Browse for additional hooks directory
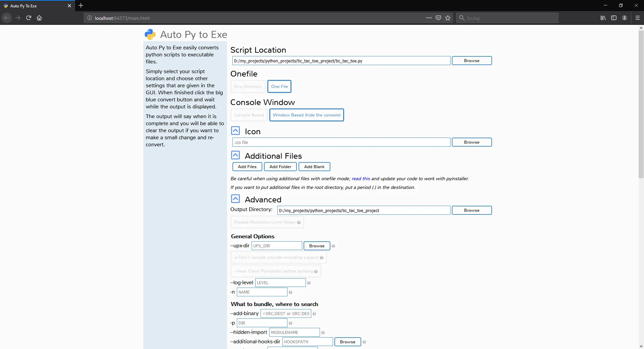Image resolution: width=644 pixels, height=349 pixels. click(x=347, y=342)
